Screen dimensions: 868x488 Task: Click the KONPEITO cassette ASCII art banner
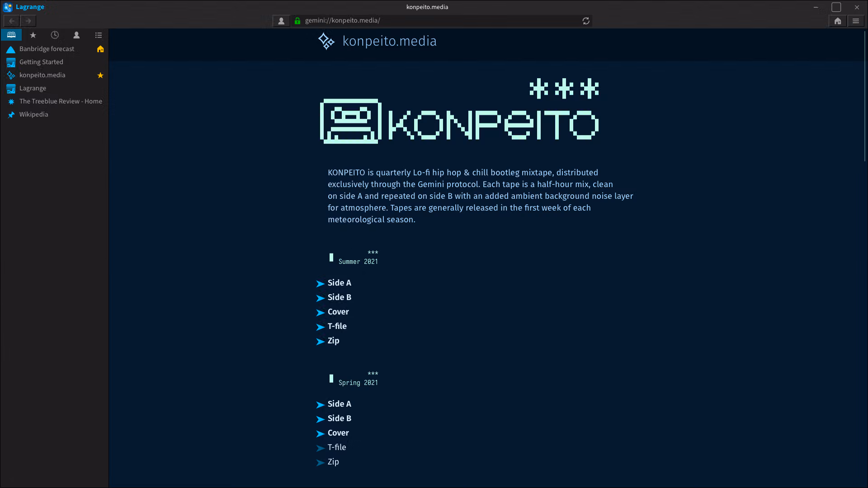point(459,111)
